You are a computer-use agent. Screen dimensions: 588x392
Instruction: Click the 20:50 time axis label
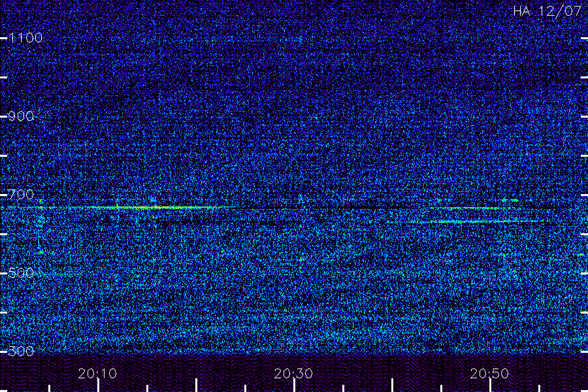click(490, 373)
